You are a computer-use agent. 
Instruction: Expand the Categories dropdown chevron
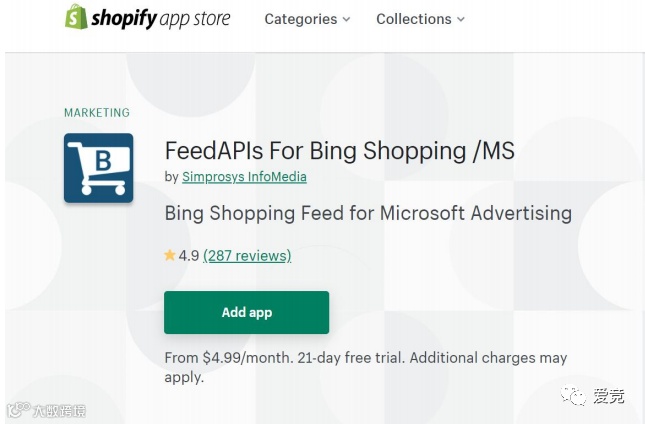tap(346, 19)
